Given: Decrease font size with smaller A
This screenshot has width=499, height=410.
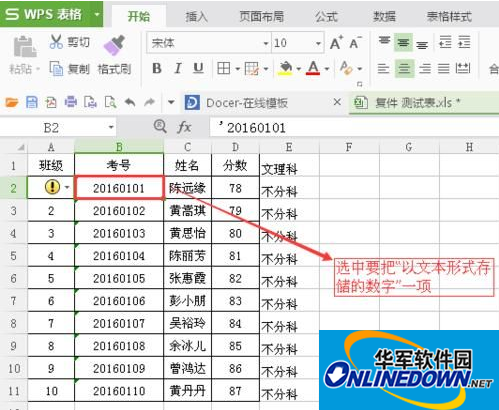Looking at the screenshot, I should click(x=355, y=43).
